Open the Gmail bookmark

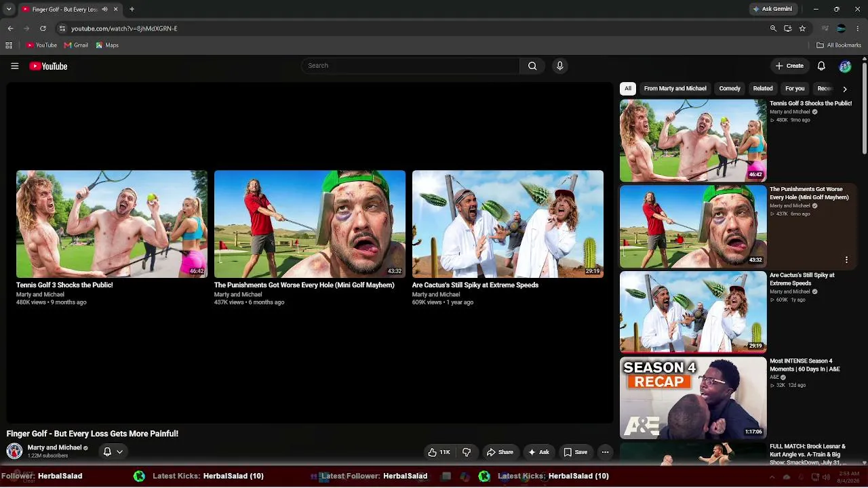click(76, 45)
